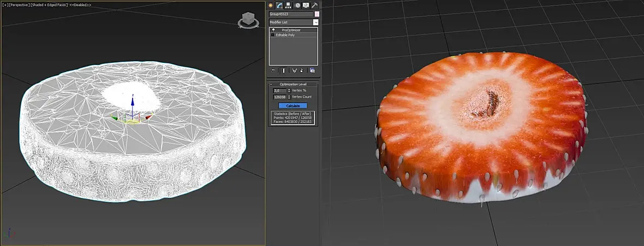Click the Calculate button

[x=293, y=106]
